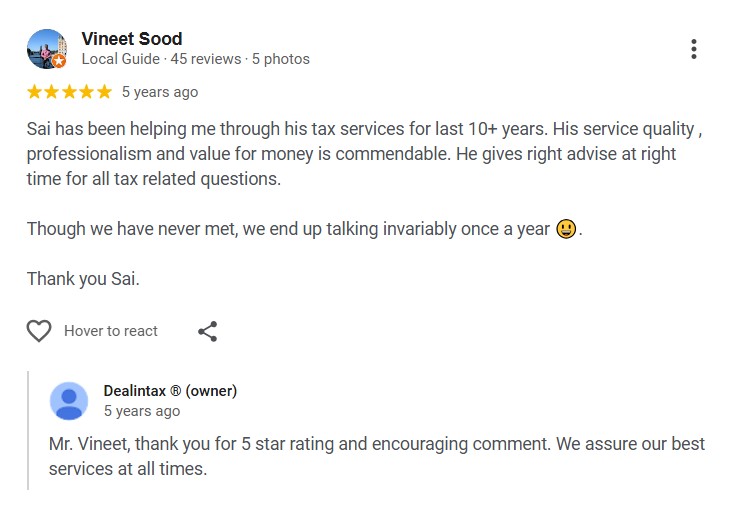The image size is (756, 507).
Task: Click the third yellow rating star
Action: point(69,92)
